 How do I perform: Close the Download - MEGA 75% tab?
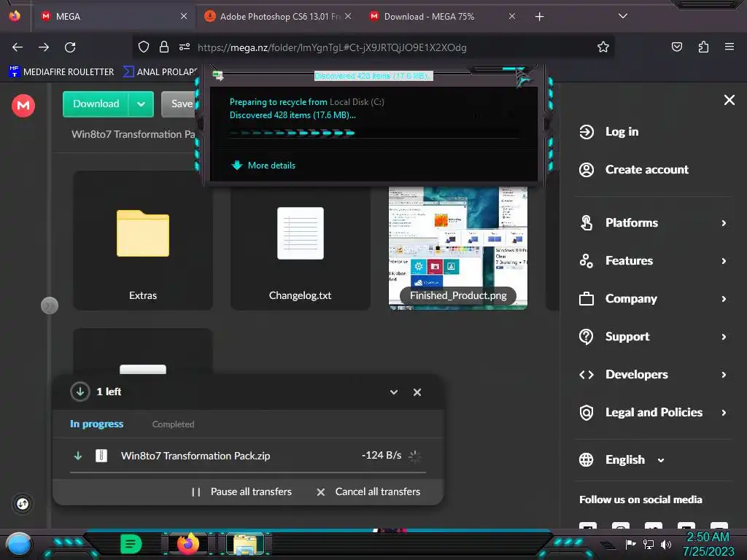[511, 16]
